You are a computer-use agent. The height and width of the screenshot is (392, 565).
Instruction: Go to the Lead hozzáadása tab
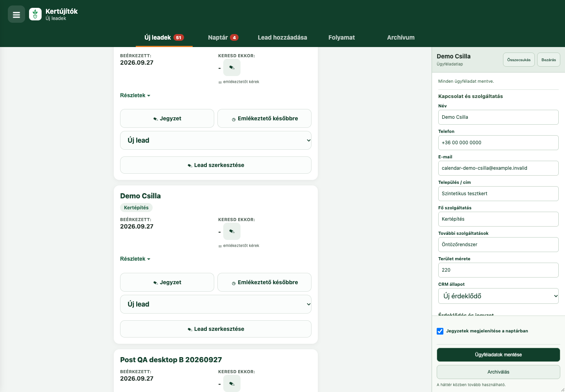282,38
